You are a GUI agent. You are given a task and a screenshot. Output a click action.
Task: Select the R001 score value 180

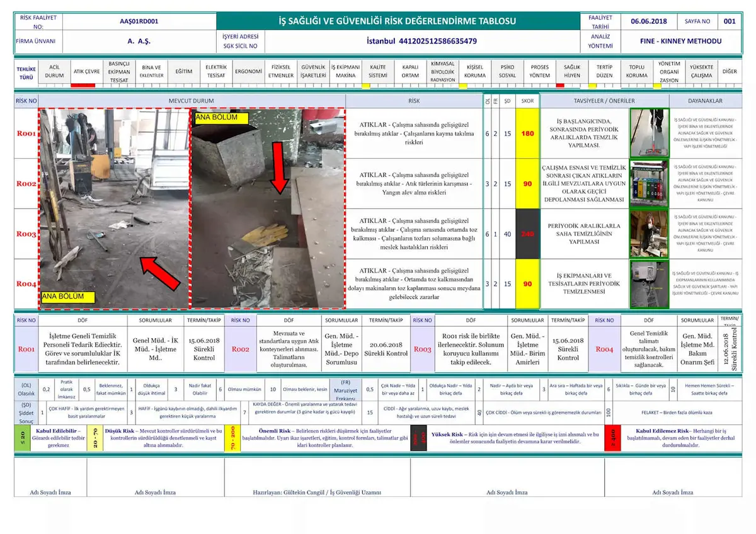pos(527,133)
